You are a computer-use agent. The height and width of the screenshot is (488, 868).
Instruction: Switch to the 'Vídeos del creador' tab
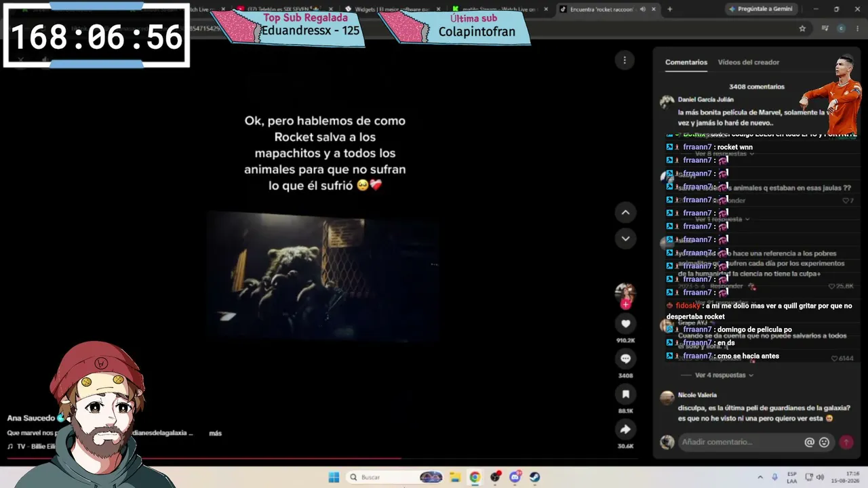pos(749,62)
